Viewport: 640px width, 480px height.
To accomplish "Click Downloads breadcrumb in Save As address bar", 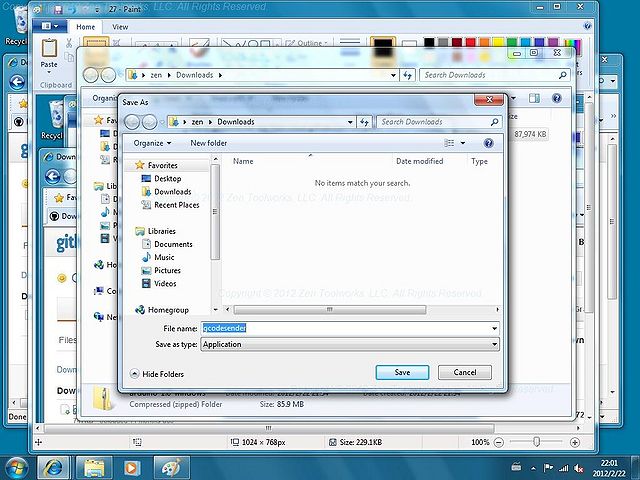I will point(236,122).
